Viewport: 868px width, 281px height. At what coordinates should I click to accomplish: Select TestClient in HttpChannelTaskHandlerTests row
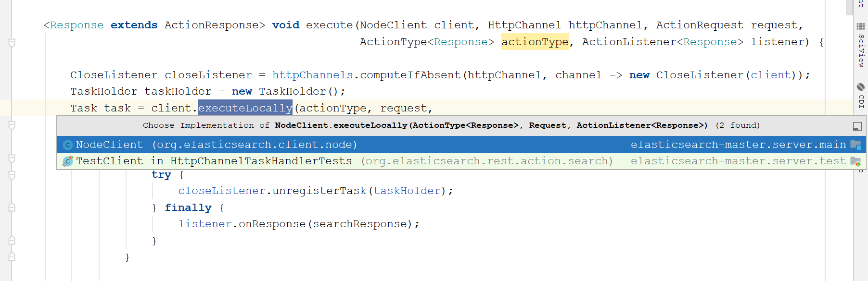pyautogui.click(x=461, y=161)
